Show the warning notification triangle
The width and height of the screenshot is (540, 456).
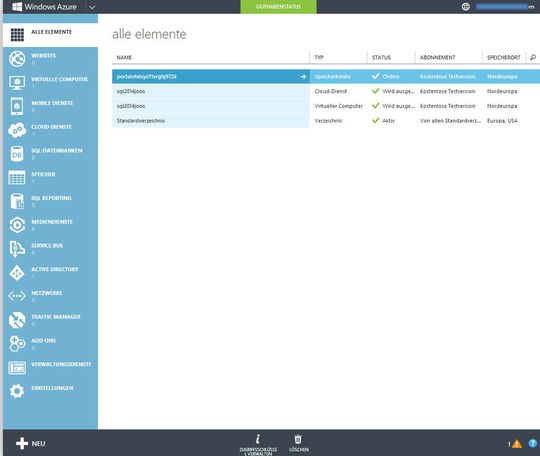pos(517,444)
